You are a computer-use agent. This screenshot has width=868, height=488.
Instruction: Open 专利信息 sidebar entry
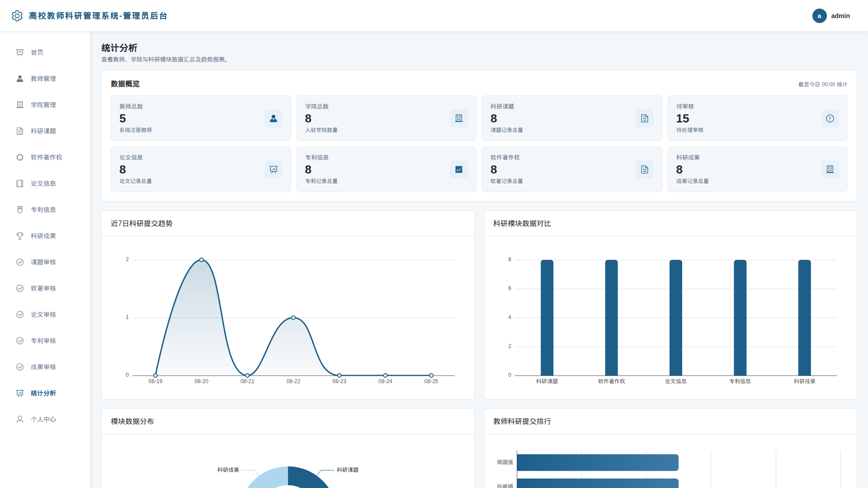pyautogui.click(x=45, y=210)
